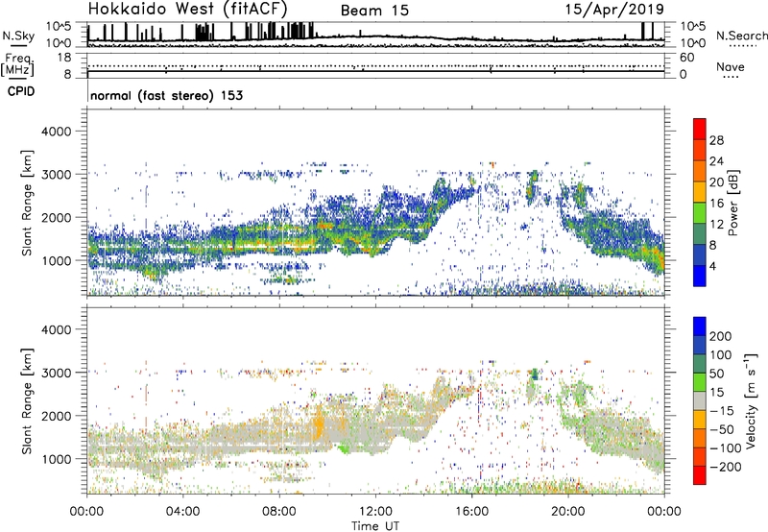The image size is (768, 532).
Task: Click the "-15" label on the velocity colorbar
Action: click(x=722, y=410)
